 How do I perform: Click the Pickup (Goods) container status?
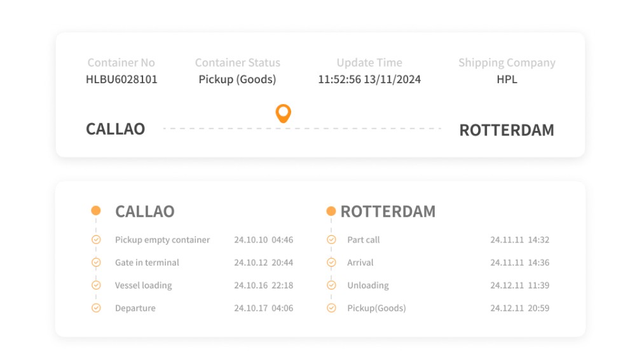coord(237,79)
